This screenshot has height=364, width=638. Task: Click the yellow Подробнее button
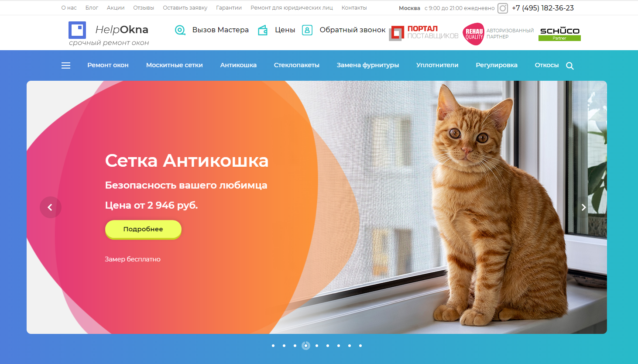click(143, 229)
